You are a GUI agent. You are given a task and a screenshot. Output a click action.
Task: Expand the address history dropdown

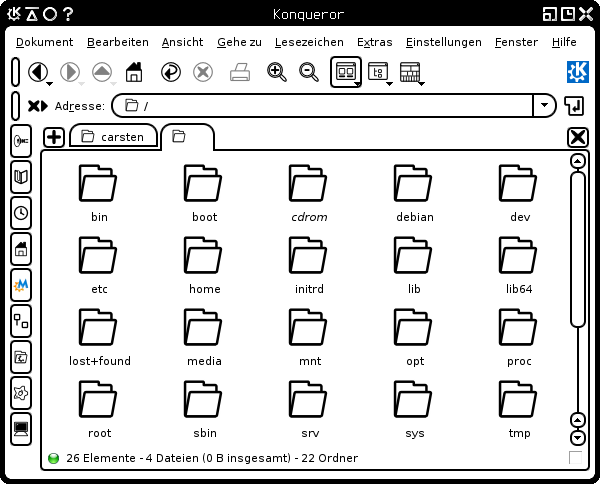[544, 105]
